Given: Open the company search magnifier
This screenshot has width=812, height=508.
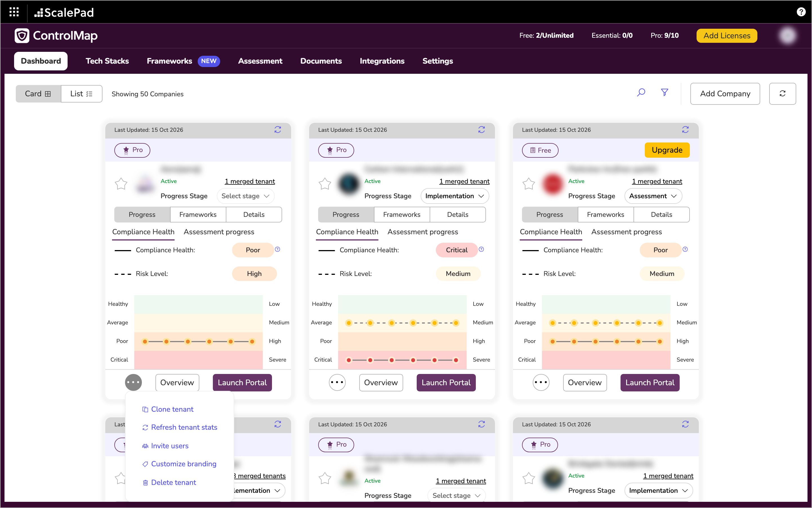Looking at the screenshot, I should (x=641, y=92).
